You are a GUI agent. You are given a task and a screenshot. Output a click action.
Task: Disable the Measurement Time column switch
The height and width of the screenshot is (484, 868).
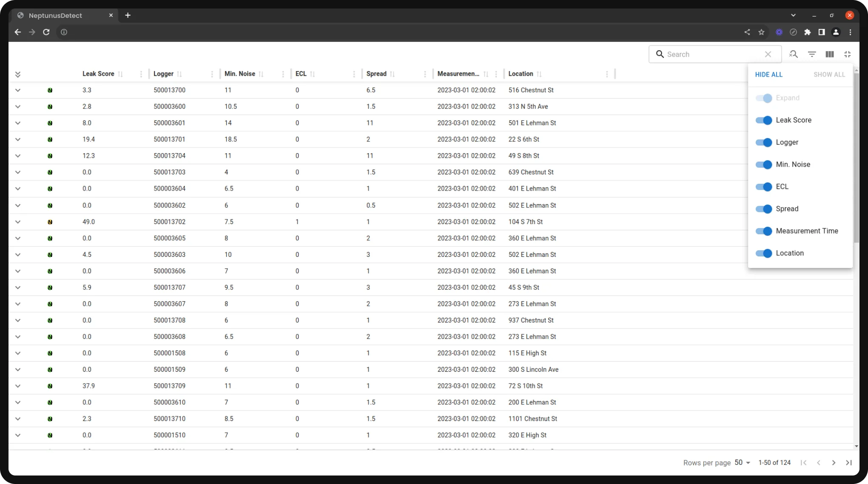pos(764,231)
